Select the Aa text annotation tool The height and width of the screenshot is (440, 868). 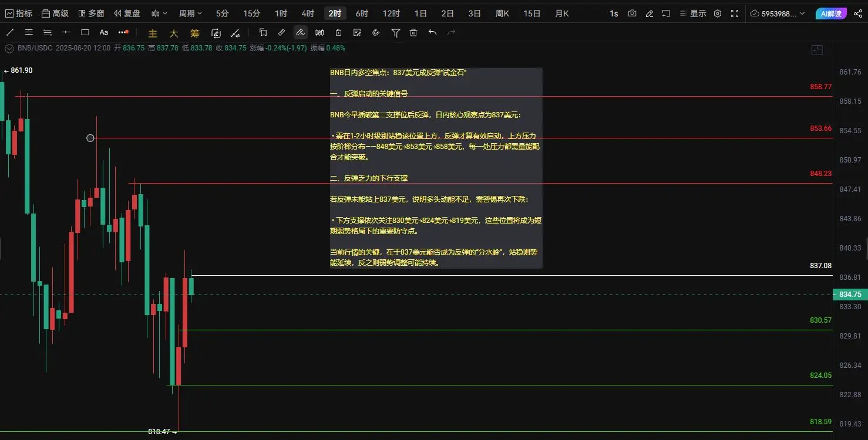[x=104, y=32]
